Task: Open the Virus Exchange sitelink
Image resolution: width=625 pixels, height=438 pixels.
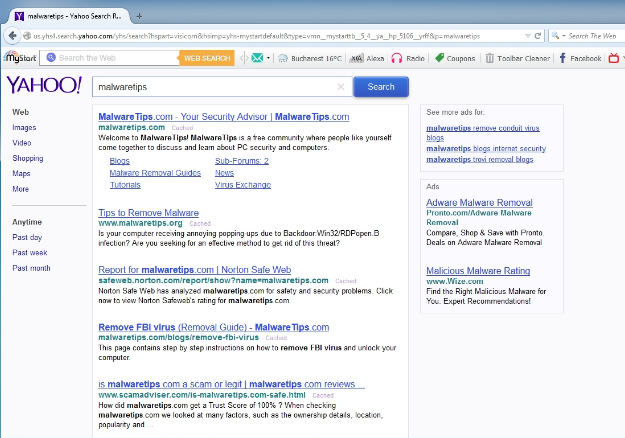Action: tap(243, 185)
